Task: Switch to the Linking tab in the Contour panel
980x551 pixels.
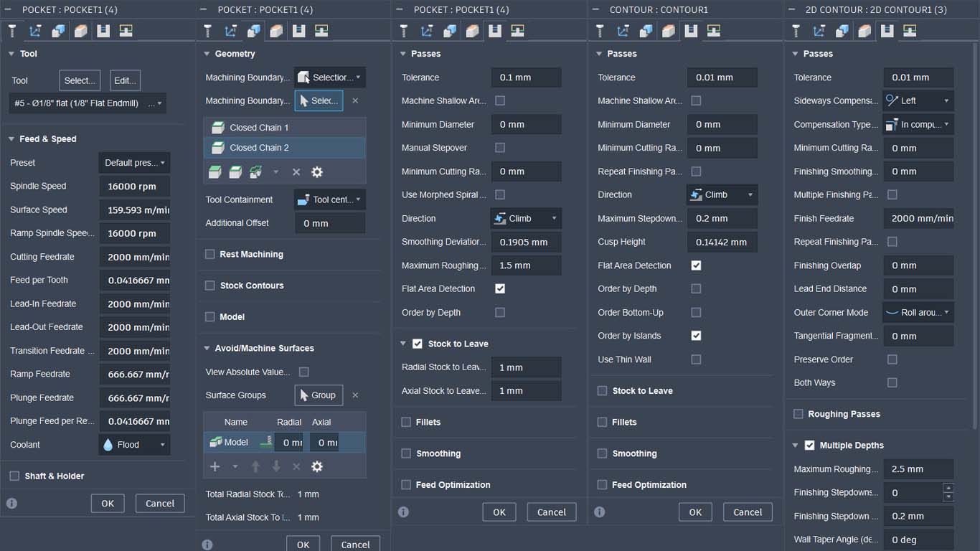Action: click(714, 31)
